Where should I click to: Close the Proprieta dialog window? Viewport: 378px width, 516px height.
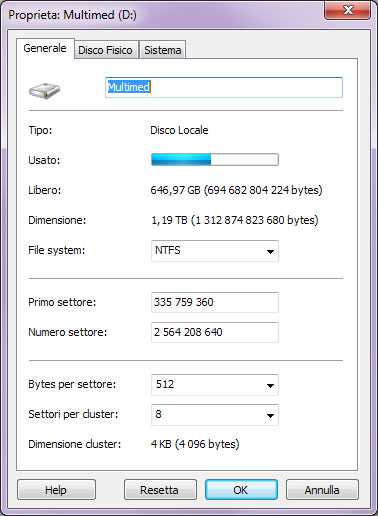pos(348,10)
